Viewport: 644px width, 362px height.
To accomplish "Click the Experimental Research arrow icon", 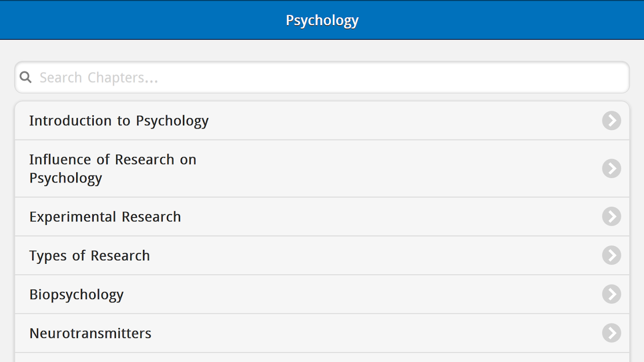I will pyautogui.click(x=611, y=217).
